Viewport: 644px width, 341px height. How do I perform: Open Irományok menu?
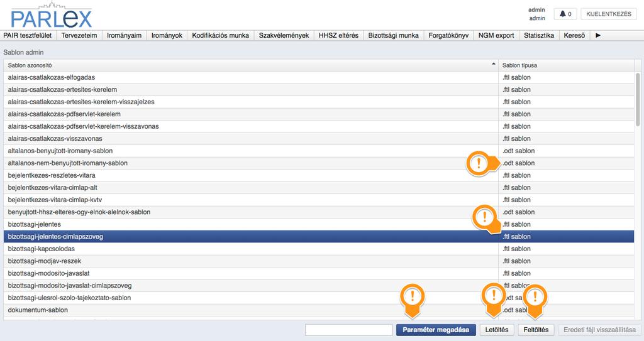(x=167, y=35)
